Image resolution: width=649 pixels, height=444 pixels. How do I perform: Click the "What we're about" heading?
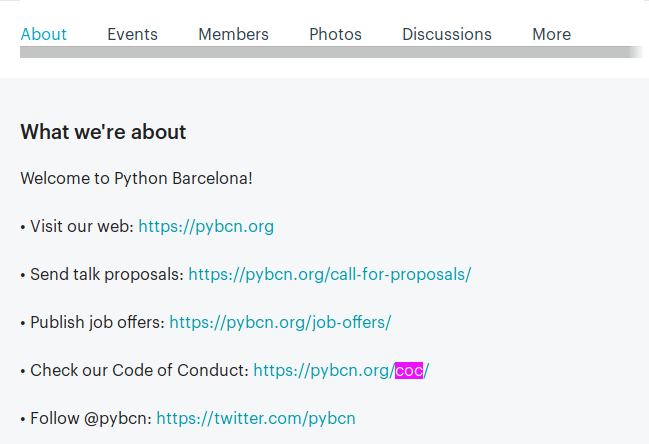click(x=103, y=132)
